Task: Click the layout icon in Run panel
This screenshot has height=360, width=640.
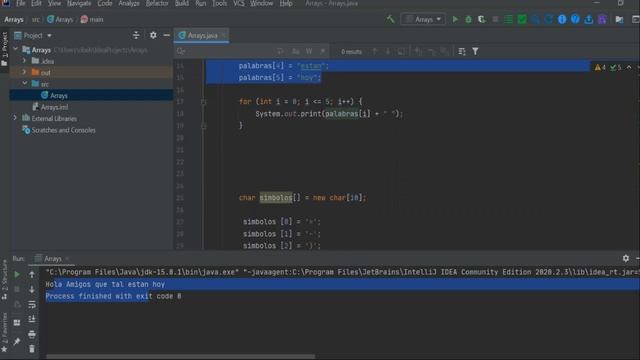Action: pos(17,322)
